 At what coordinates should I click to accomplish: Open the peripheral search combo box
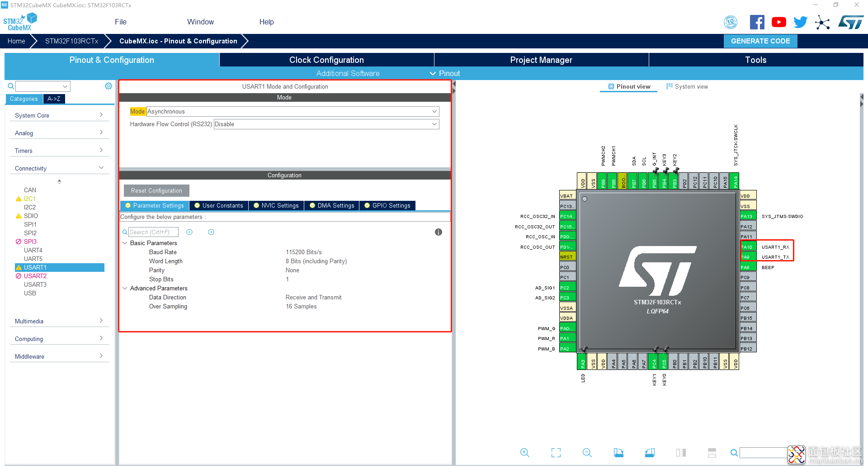[x=43, y=86]
